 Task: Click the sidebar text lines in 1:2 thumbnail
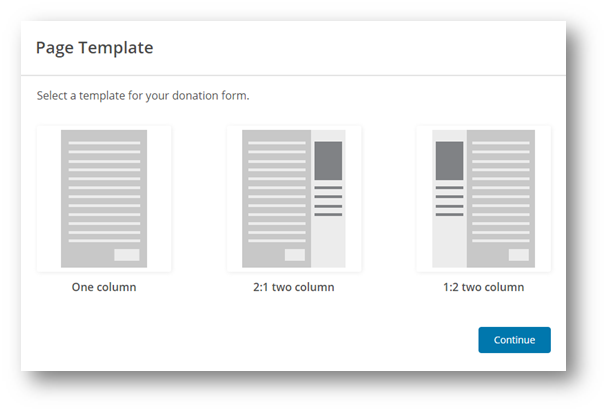pos(449,200)
